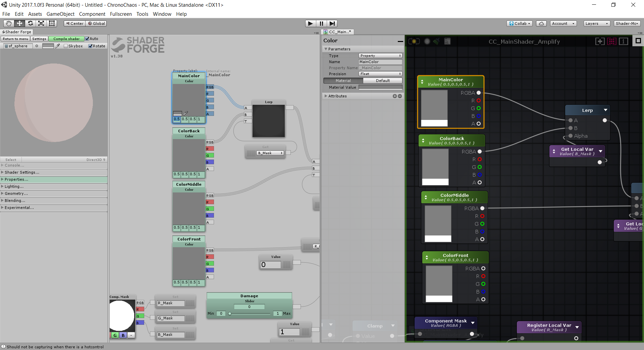Click the Return to menu button

tap(15, 39)
